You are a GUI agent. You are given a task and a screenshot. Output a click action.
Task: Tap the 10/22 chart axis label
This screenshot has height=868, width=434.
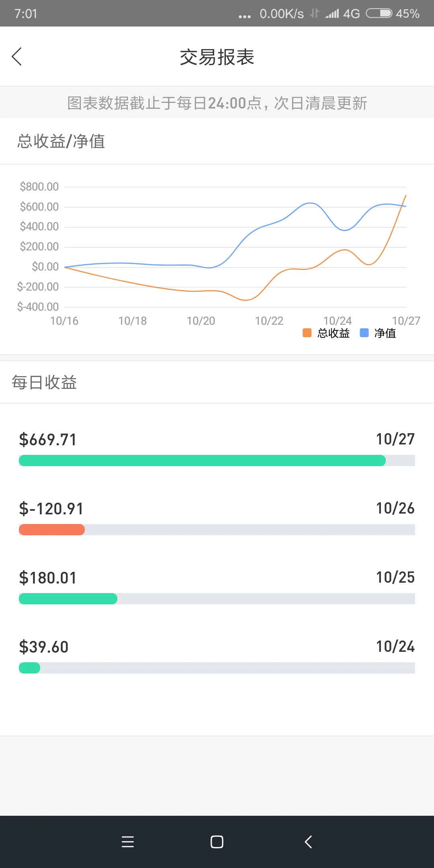[x=269, y=321]
